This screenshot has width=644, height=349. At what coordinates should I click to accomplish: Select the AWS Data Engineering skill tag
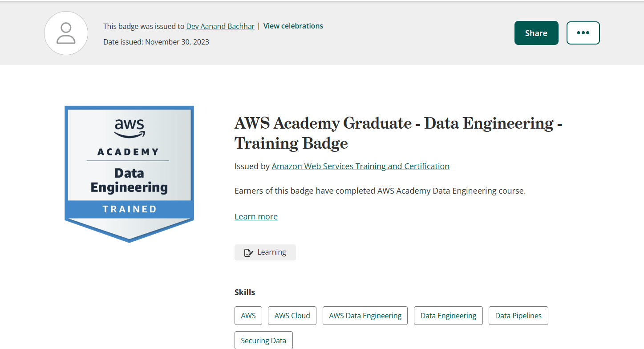pyautogui.click(x=365, y=316)
